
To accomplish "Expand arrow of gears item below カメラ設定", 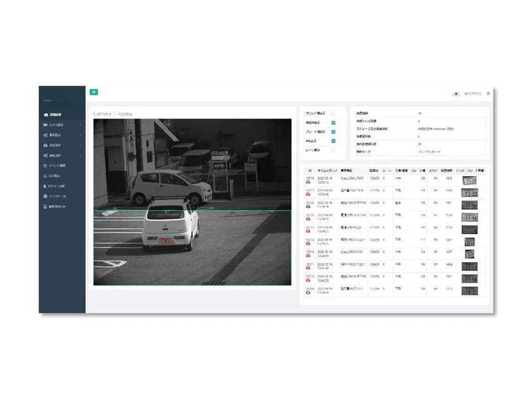I will 80,135.
